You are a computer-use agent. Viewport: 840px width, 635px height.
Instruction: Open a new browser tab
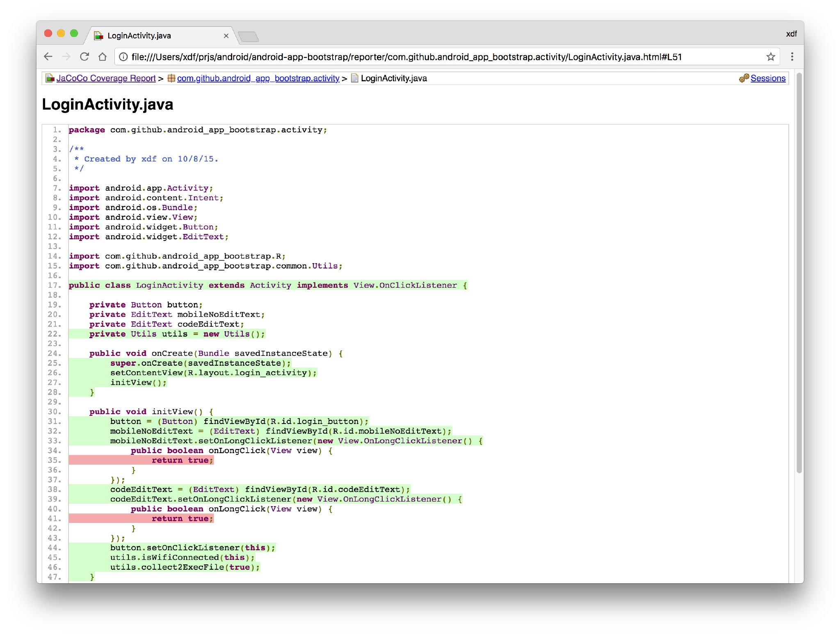(x=248, y=37)
